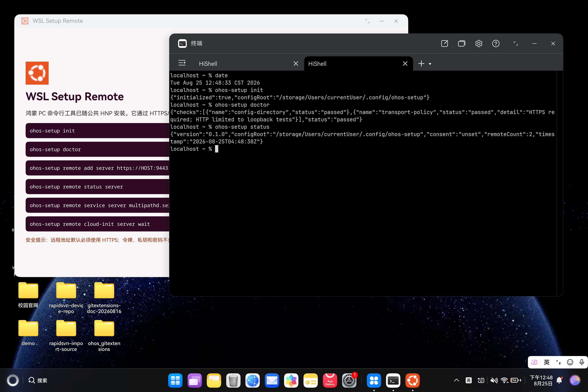This screenshot has height=392, width=588.
Task: Click the 'Tue Aug 25 12:48:33 CST 2026' output
Action: 215,83
